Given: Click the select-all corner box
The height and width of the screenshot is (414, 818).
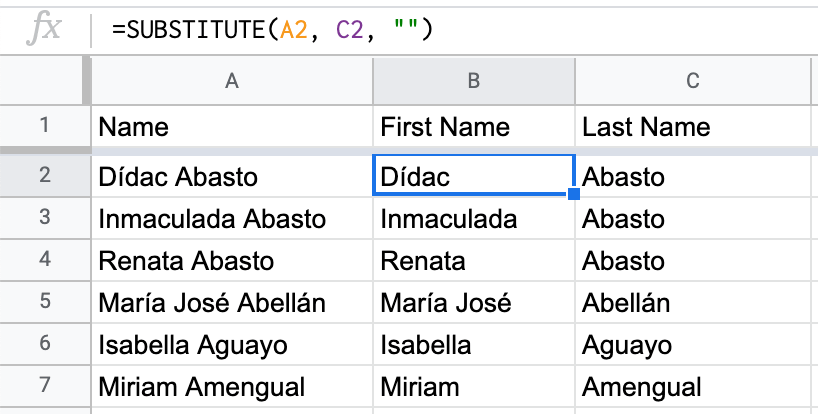Looking at the screenshot, I should (44, 81).
